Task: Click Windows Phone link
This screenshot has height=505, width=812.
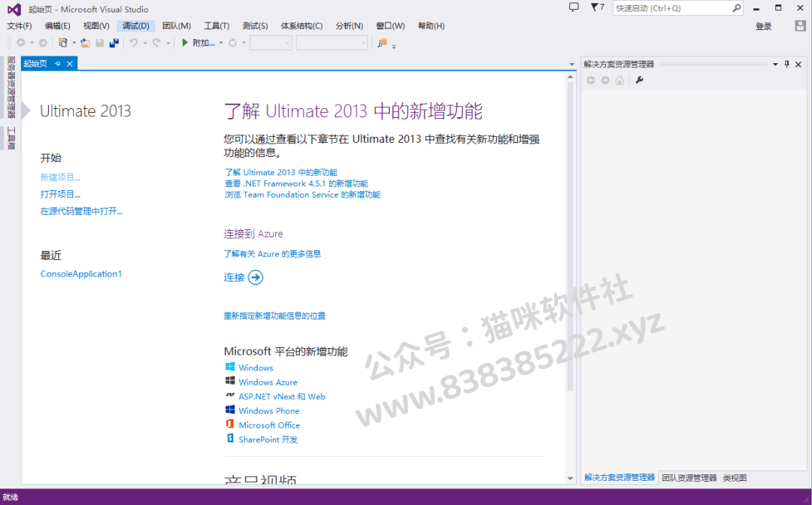Action: 268,411
